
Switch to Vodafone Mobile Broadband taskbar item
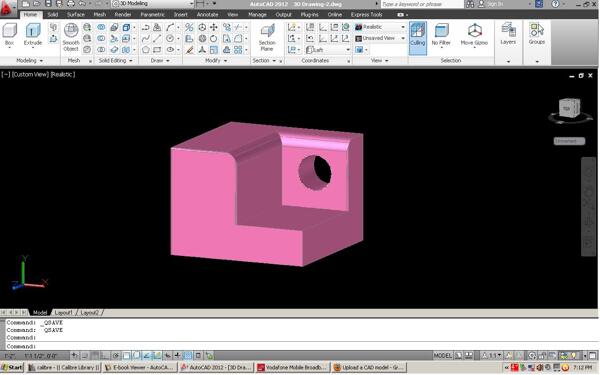(292, 367)
